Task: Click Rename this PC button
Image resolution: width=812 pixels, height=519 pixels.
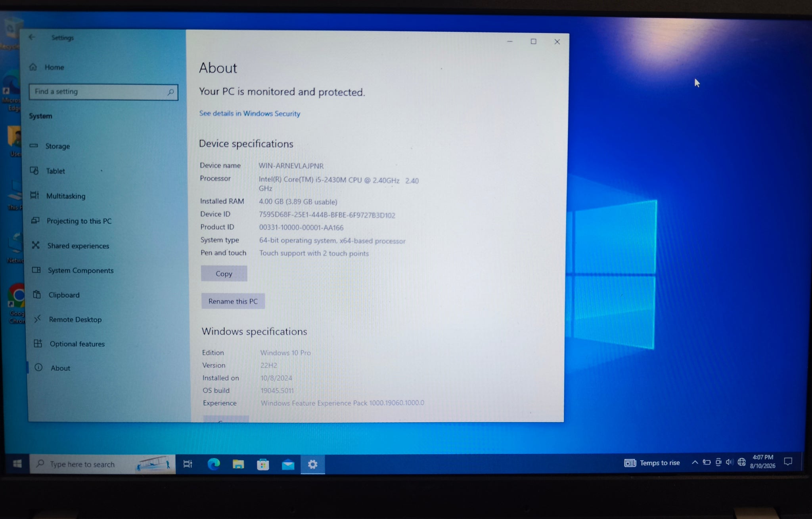Action: tap(233, 301)
